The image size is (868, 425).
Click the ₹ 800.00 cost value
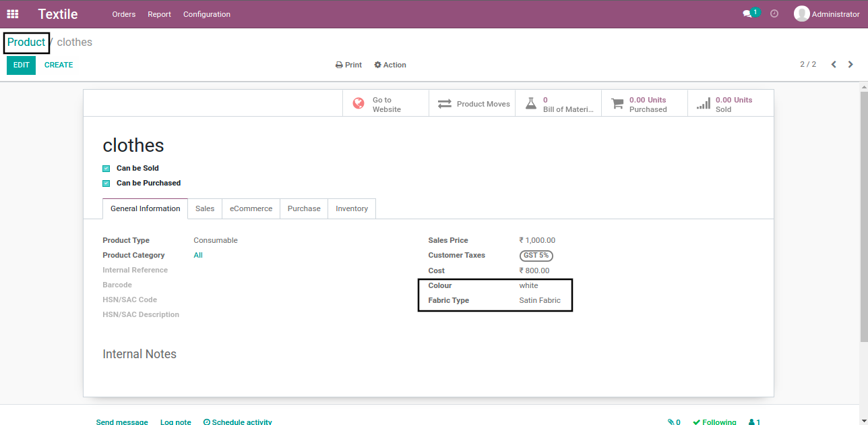coord(534,271)
